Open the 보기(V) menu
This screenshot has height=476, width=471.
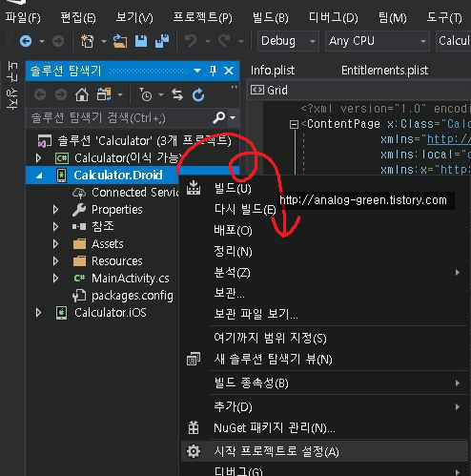pos(134,18)
